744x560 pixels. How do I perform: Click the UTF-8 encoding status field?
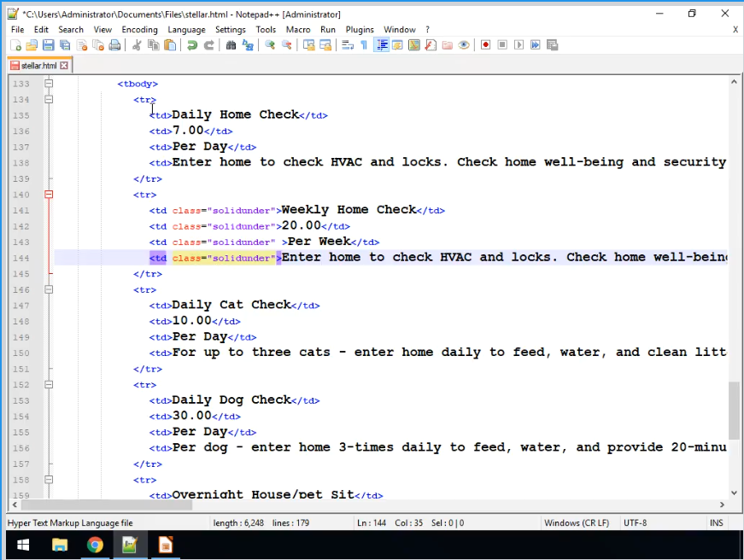click(x=635, y=523)
